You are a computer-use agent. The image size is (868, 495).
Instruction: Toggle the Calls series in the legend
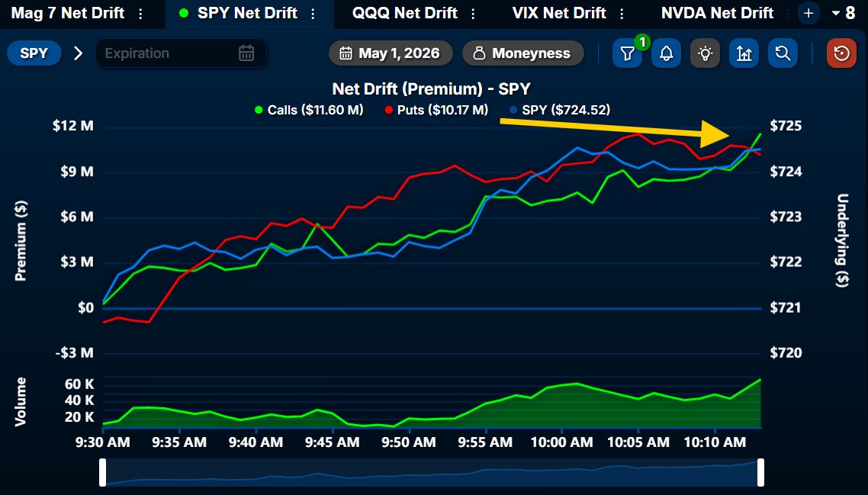309,110
